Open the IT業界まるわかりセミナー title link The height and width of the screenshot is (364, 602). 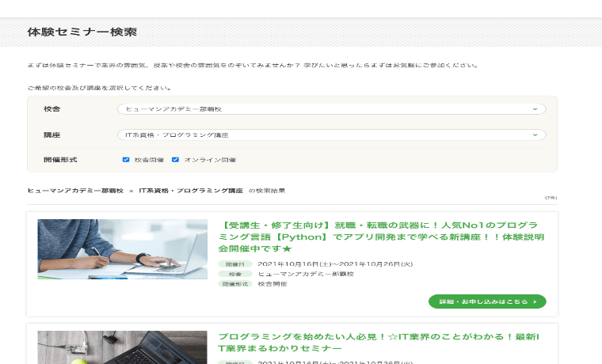point(379,342)
